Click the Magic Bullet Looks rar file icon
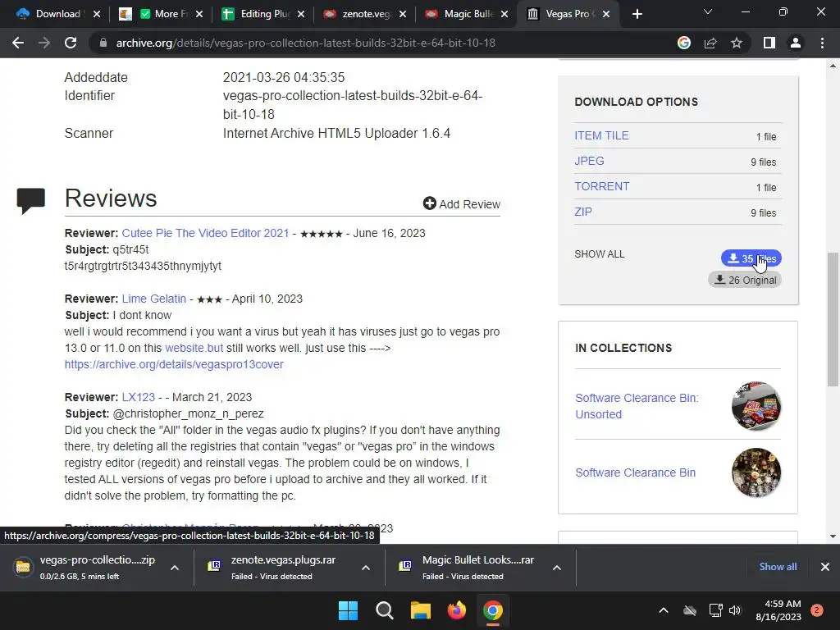This screenshot has width=840, height=630. click(405, 565)
